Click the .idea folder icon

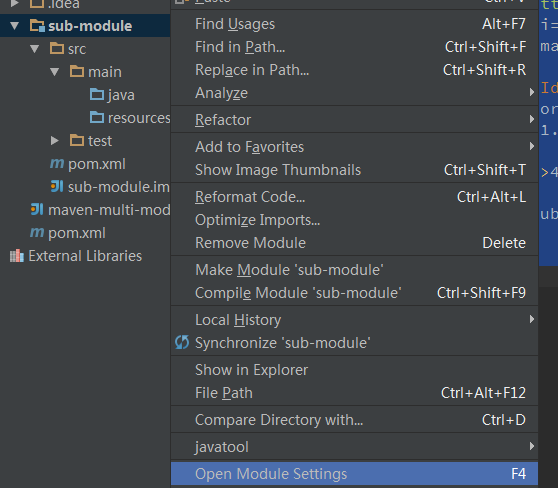(37, 4)
